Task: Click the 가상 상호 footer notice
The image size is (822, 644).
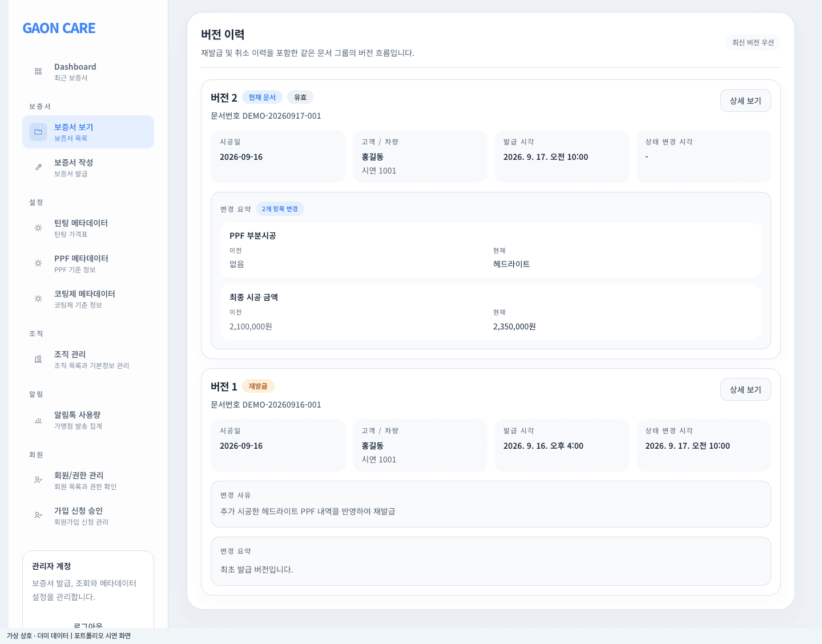Action: click(x=68, y=635)
